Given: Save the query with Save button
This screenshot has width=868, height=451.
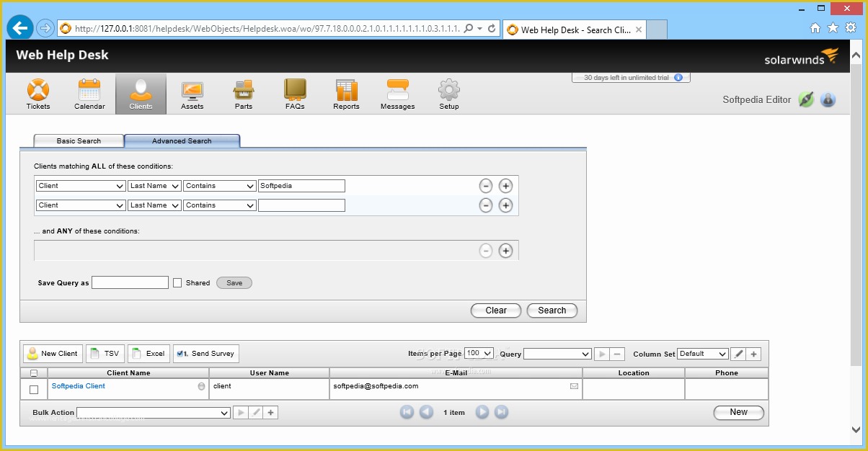Looking at the screenshot, I should coord(234,283).
